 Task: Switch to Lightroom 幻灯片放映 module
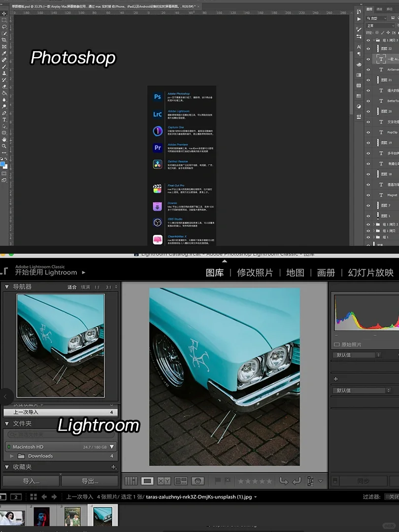click(371, 273)
